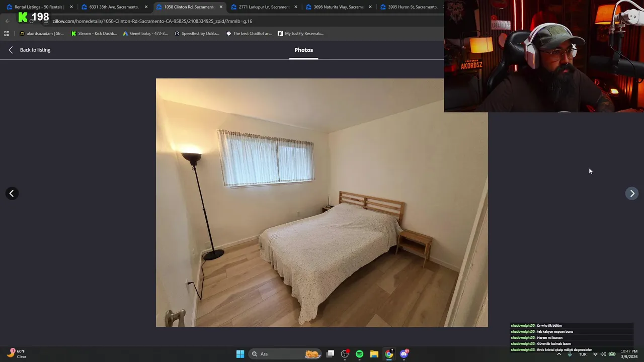Close the Rental Listings tab

pos(71,7)
